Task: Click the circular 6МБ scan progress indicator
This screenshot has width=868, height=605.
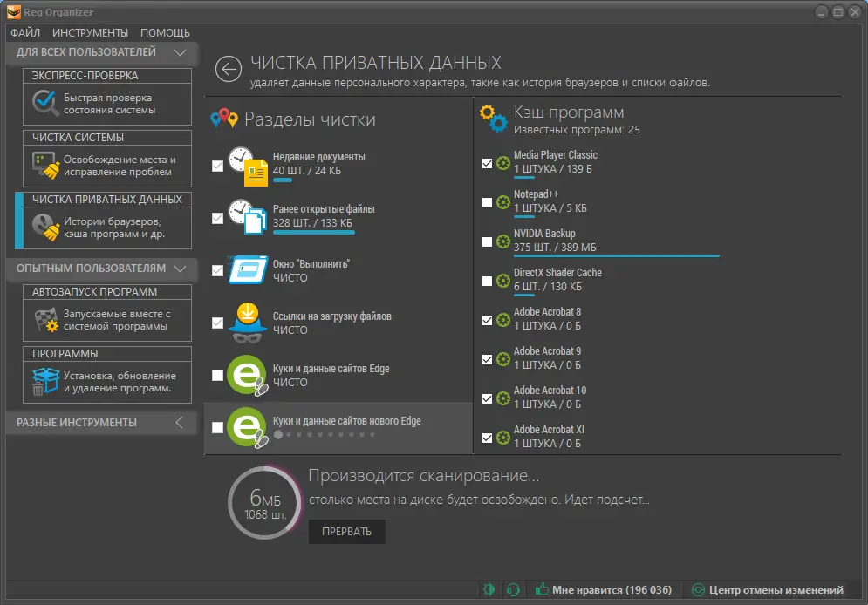Action: tap(264, 503)
